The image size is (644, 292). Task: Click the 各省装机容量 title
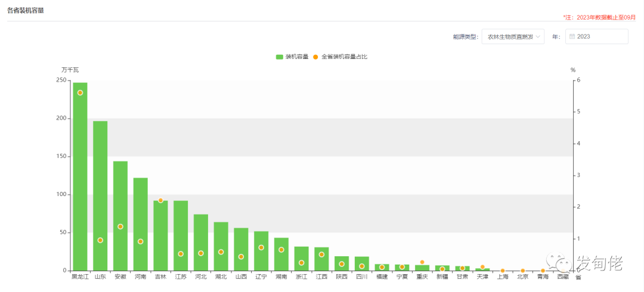point(26,11)
